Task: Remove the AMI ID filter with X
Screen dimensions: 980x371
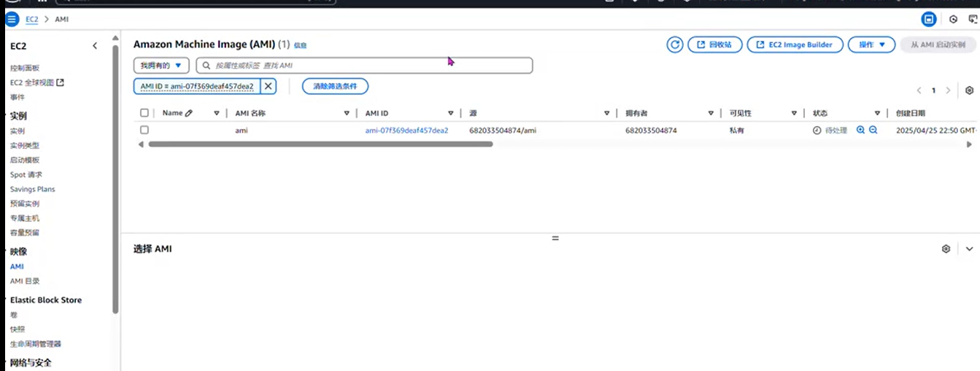Action: tap(268, 86)
